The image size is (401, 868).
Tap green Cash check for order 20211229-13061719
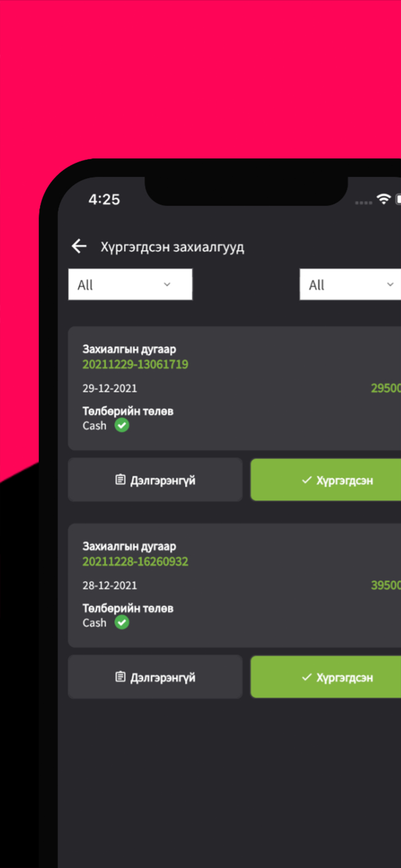click(122, 425)
